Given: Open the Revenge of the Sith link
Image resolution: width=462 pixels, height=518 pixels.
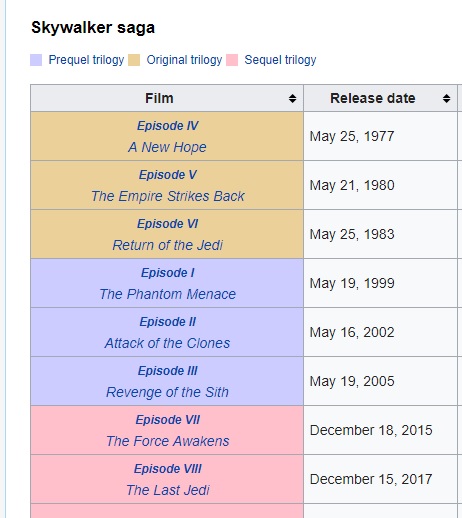Looking at the screenshot, I should coord(167,392).
